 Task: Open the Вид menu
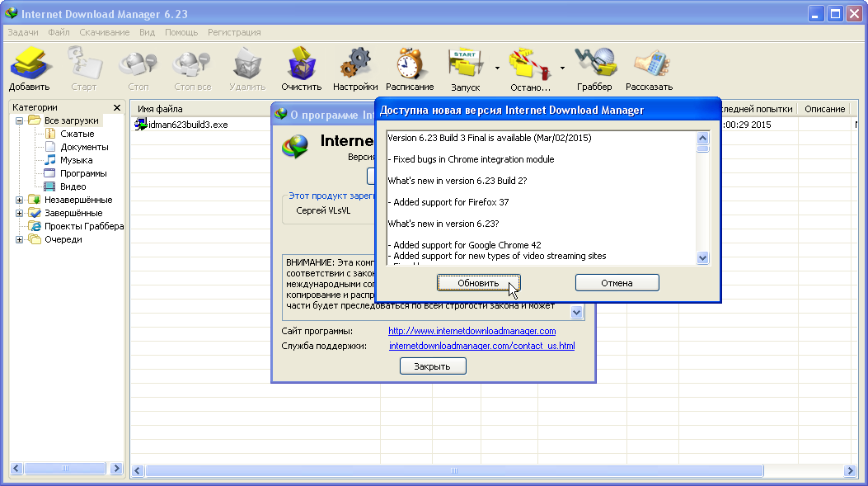[x=148, y=32]
